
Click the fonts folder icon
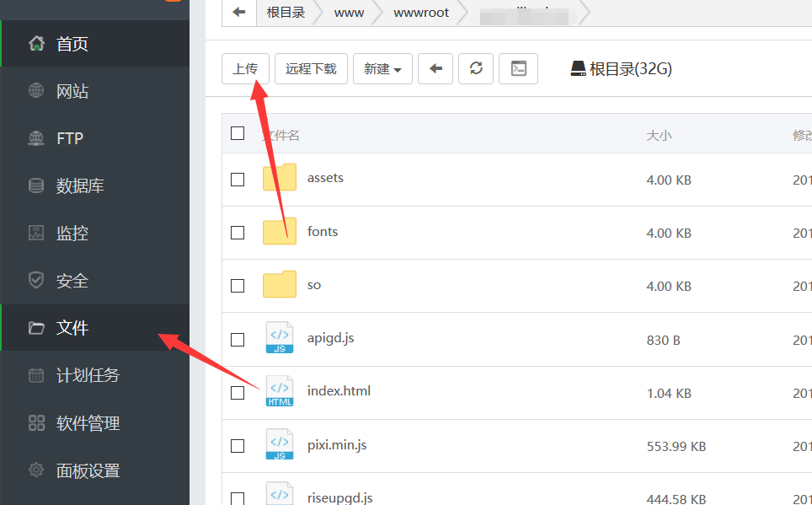tap(280, 230)
